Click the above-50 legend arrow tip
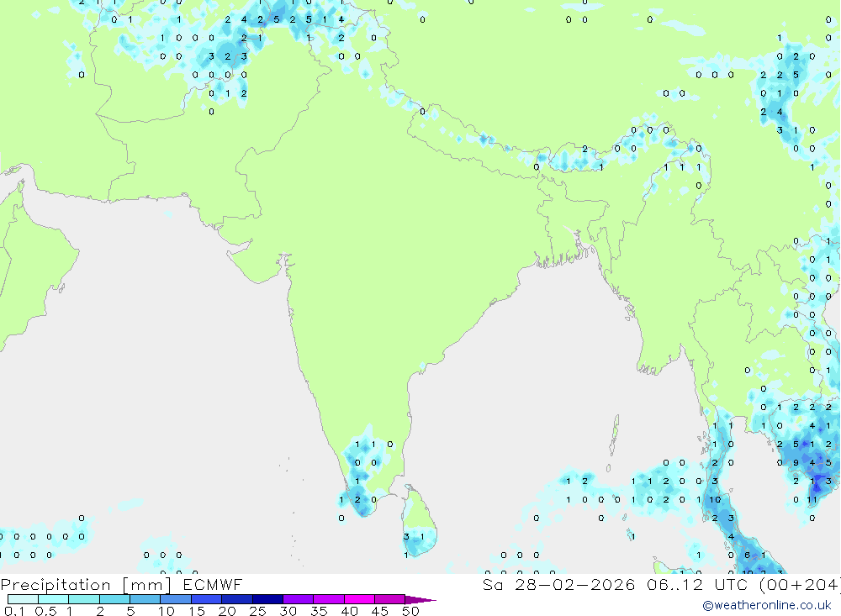This screenshot has width=841, height=616. pos(421,599)
